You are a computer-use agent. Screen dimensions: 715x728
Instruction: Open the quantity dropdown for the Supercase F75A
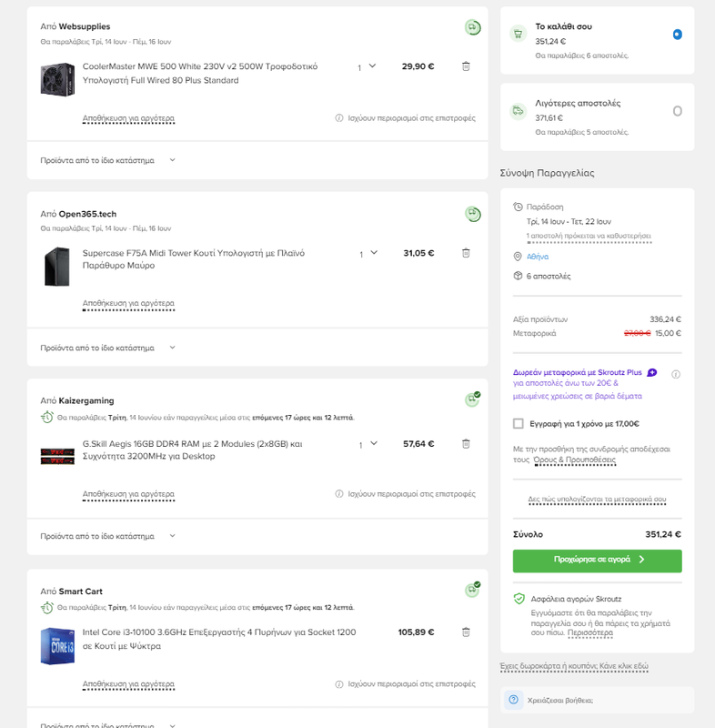pos(368,254)
